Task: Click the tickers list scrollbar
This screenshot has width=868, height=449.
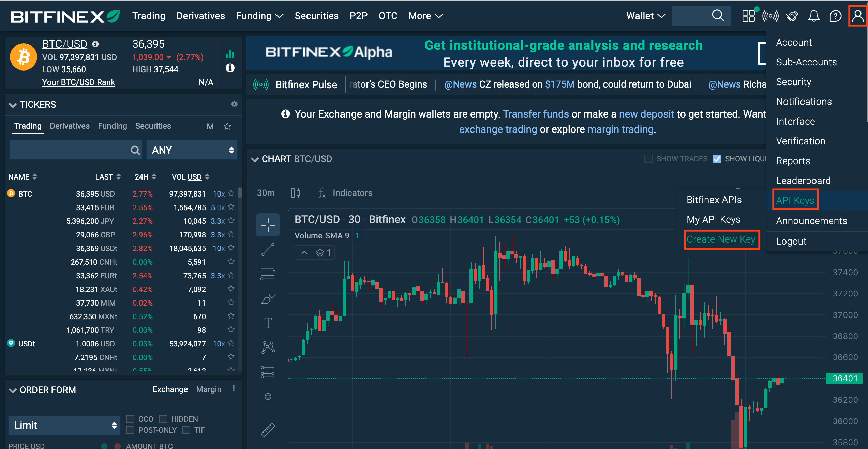Action: pos(240,193)
